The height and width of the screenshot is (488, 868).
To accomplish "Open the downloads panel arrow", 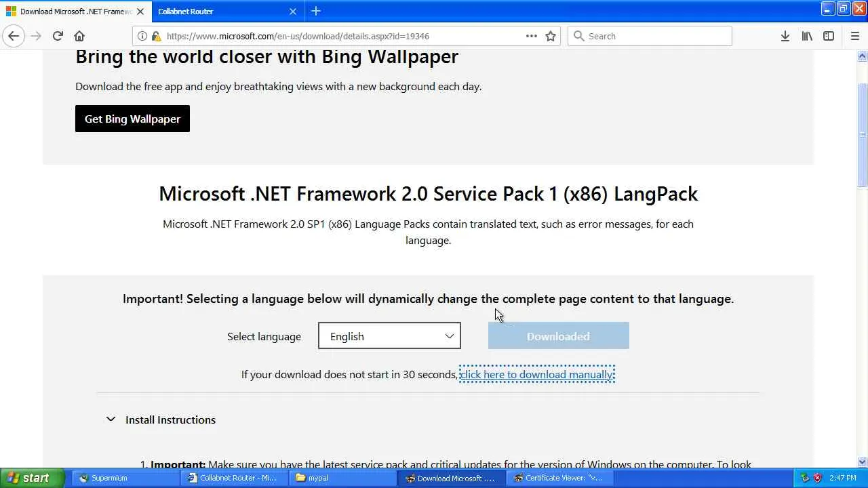I will tap(785, 36).
